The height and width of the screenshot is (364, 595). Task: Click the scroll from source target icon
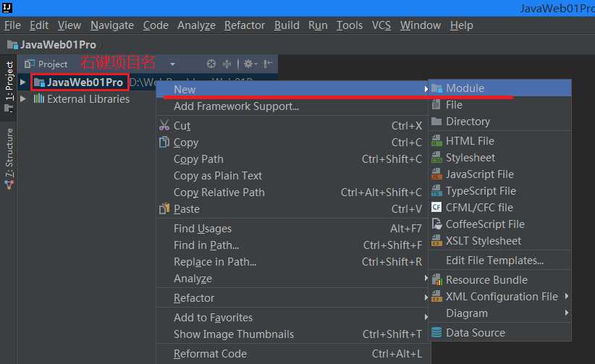(x=211, y=64)
